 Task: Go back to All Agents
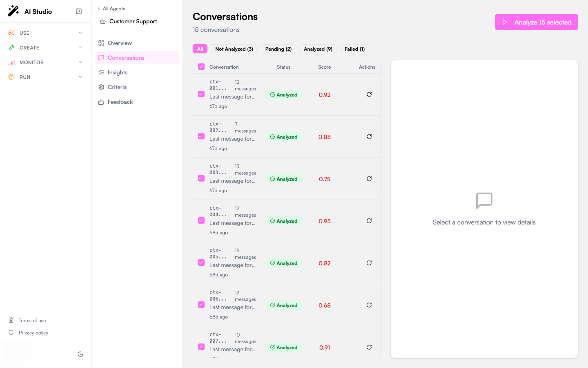(111, 8)
